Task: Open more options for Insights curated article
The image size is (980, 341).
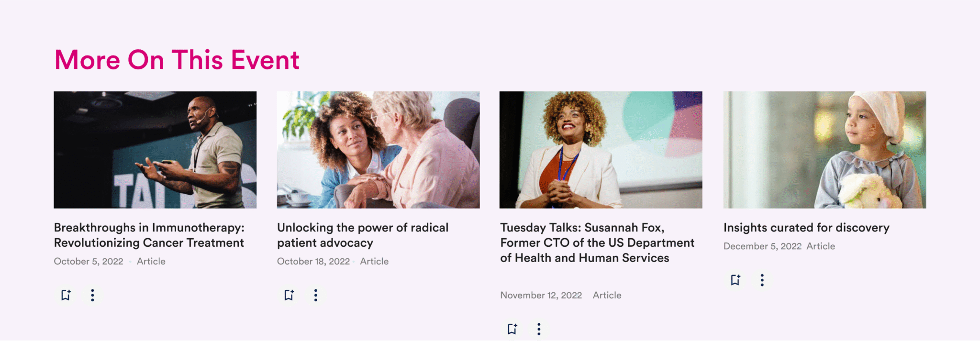Action: pos(762,280)
